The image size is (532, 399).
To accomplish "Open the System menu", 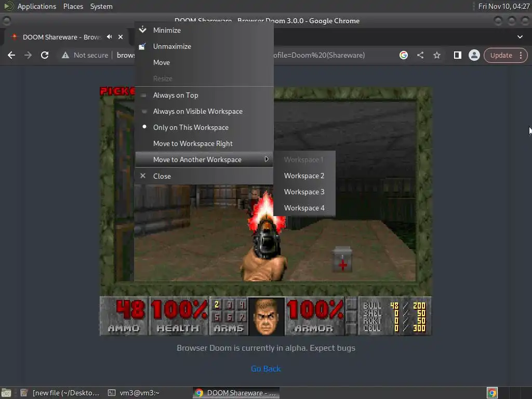I will pyautogui.click(x=101, y=6).
